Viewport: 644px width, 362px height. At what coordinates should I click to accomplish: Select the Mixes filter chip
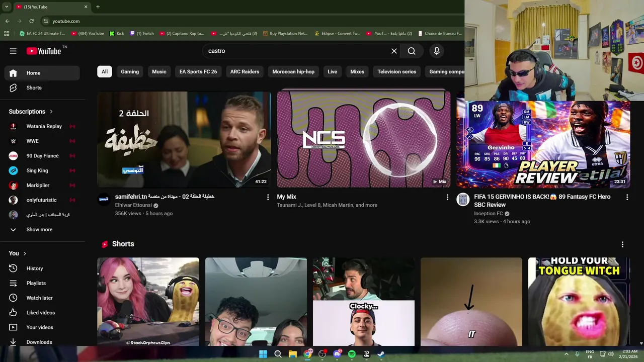(357, 71)
